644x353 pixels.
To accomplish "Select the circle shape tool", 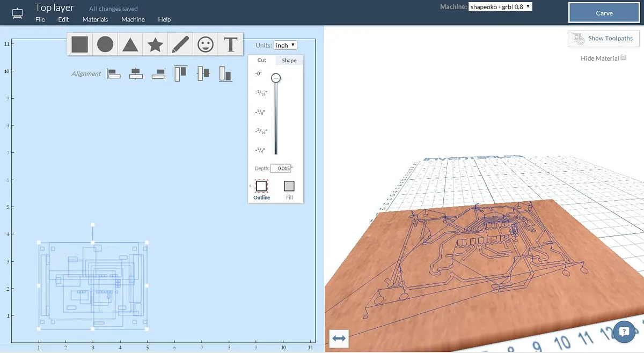I will (105, 45).
